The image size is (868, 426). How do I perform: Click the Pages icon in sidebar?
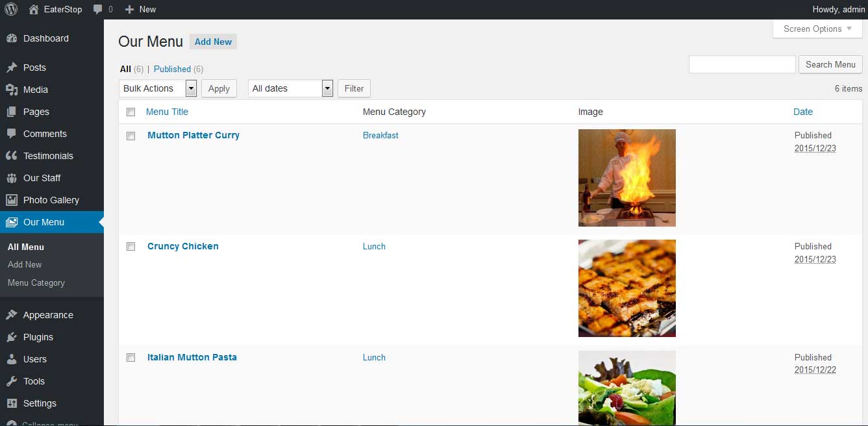[11, 112]
